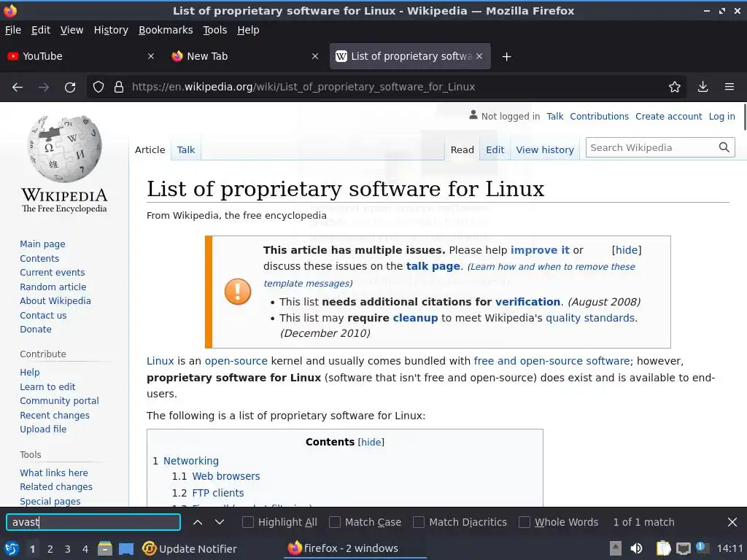Click the Create account link
The image size is (747, 560).
668,116
